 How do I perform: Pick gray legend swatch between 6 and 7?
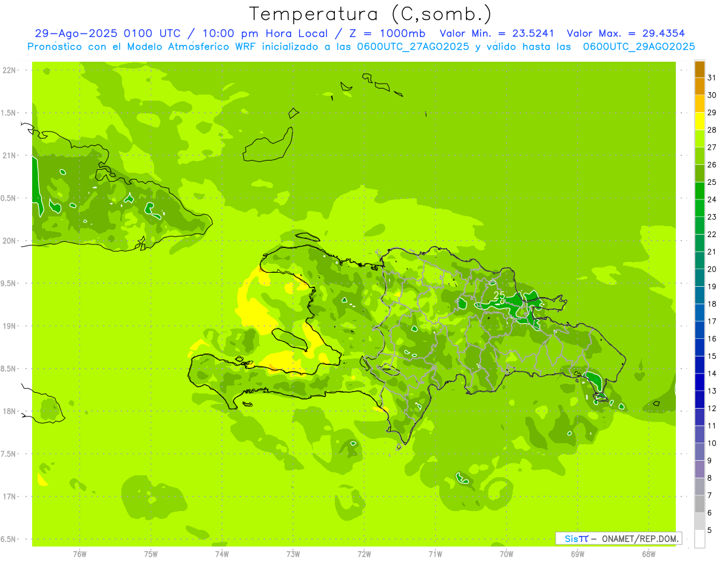(x=699, y=504)
